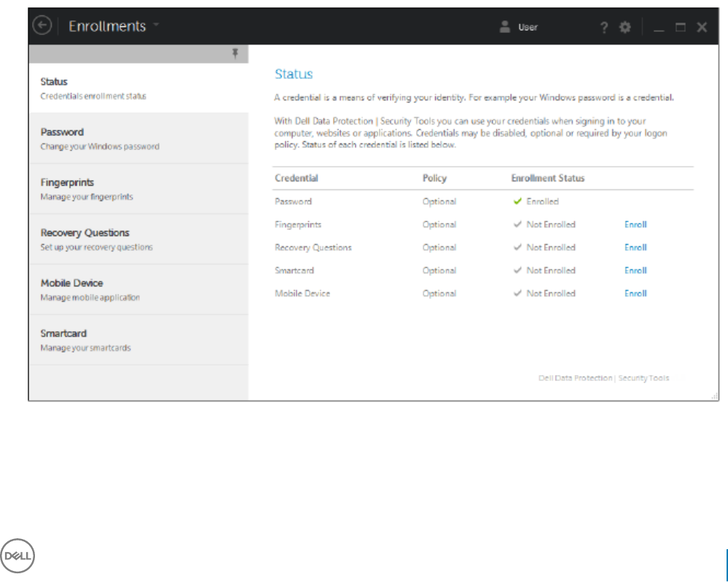
Task: Click the green Enrolled checkmark icon
Action: tap(518, 202)
